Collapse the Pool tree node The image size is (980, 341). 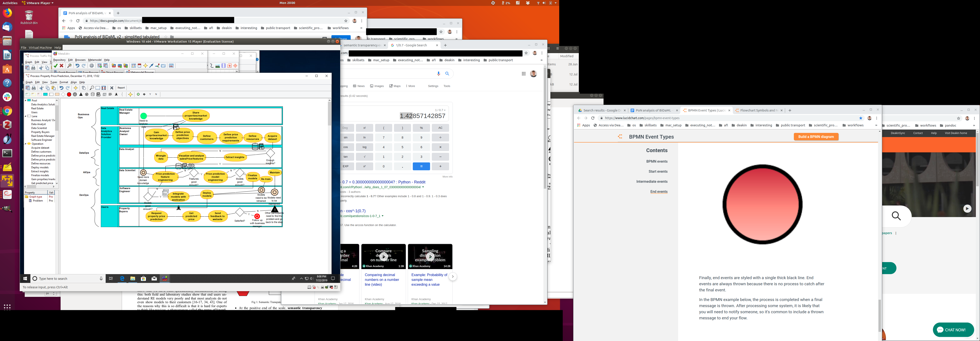tap(26, 100)
